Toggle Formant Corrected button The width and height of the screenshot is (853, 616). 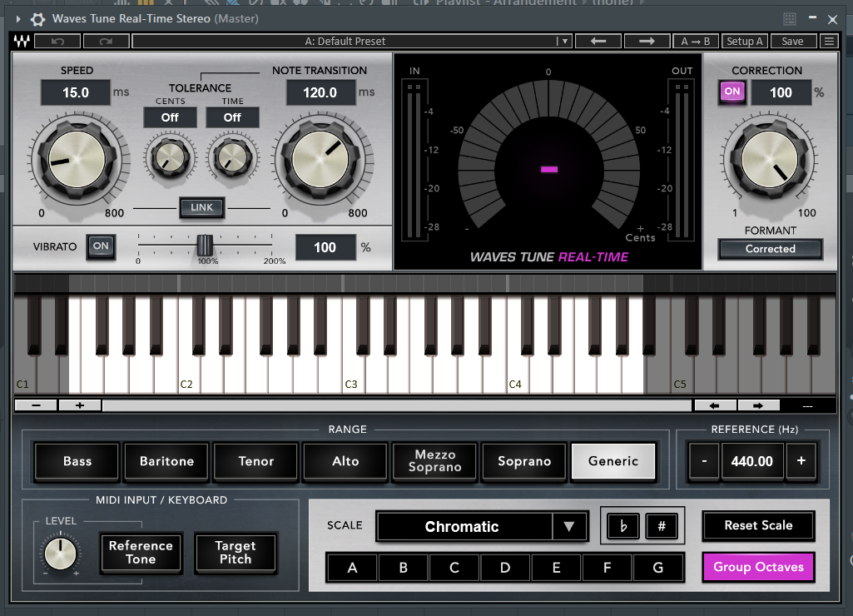(771, 249)
